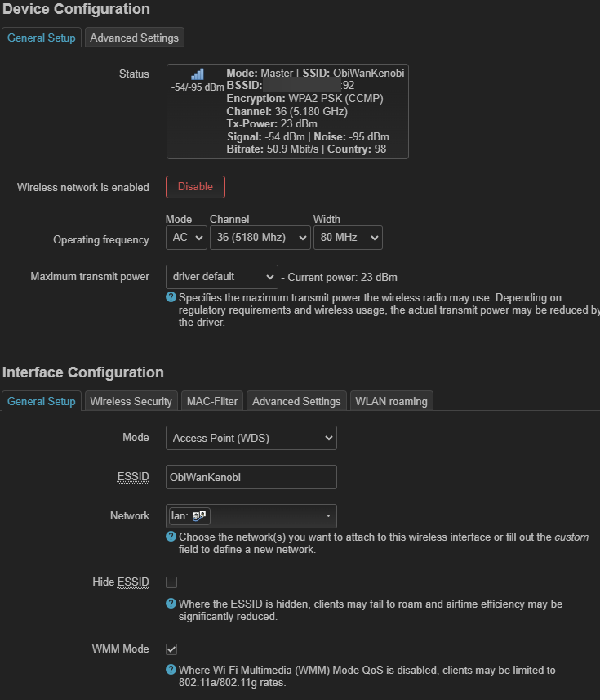Screen dimensions: 600x700
Task: Expand the Network lan selection dropdown
Action: tap(251, 516)
